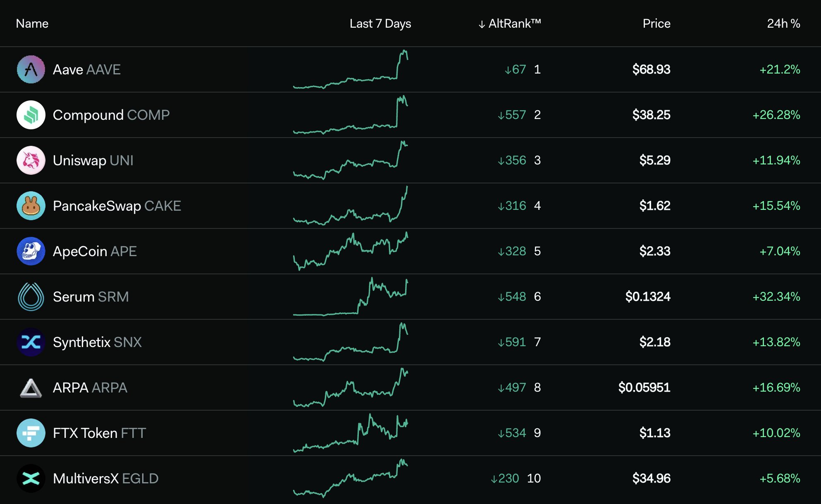Click the +10.02% change for FTX Token
Image resolution: width=821 pixels, height=504 pixels.
776,433
